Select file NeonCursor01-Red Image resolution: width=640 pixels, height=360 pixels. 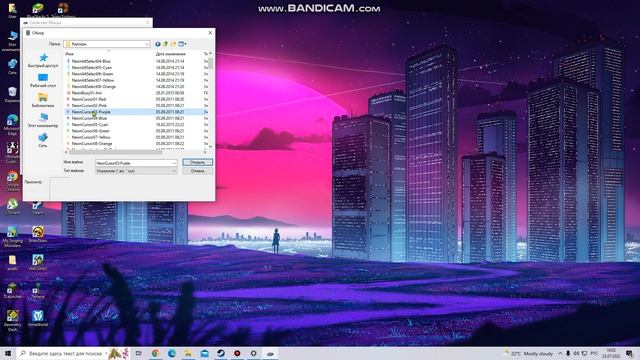tap(89, 99)
